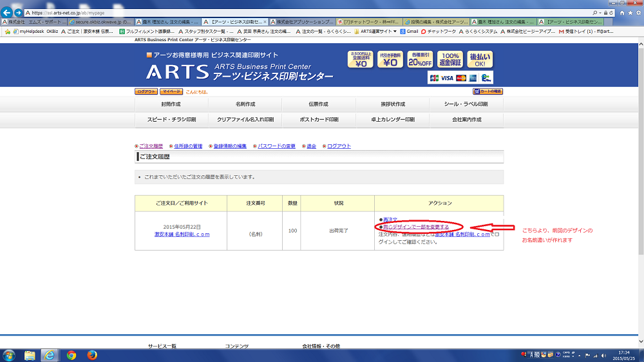Open favorites star in browser toolbar
The width and height of the screenshot is (644, 362).
pos(630,13)
